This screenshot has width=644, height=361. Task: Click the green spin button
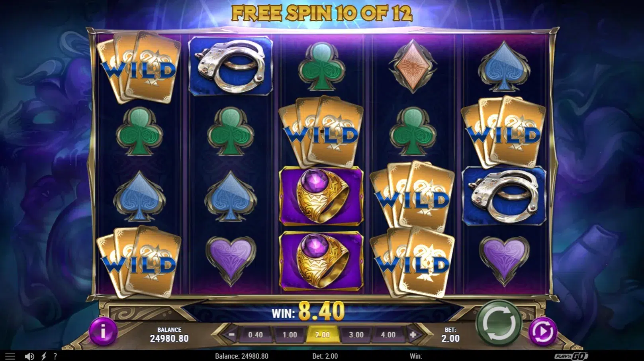click(499, 323)
